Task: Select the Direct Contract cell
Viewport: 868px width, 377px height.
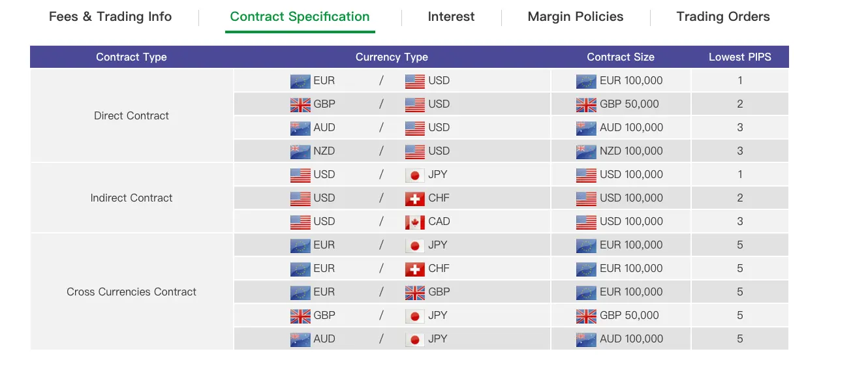Action: point(131,115)
